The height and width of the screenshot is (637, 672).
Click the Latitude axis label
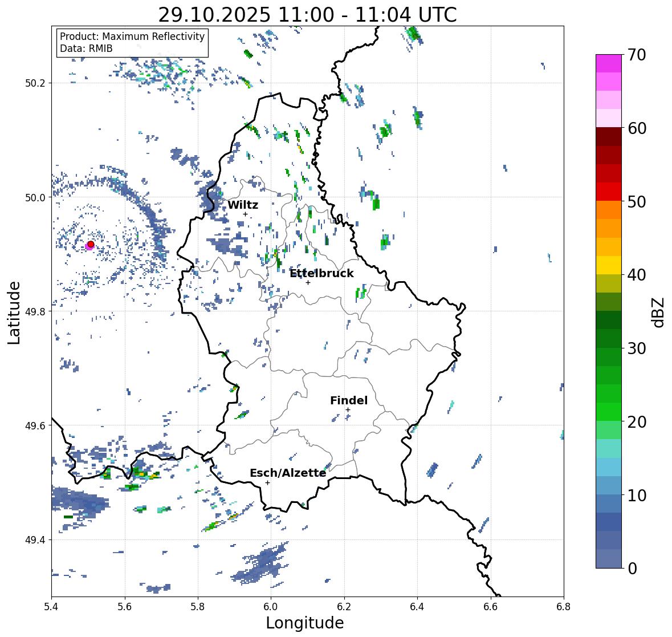click(14, 313)
